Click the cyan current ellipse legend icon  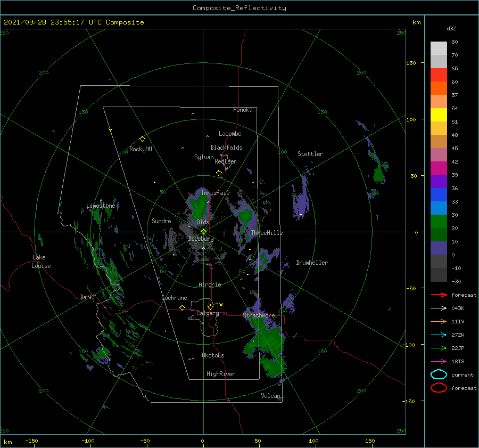coord(439,374)
